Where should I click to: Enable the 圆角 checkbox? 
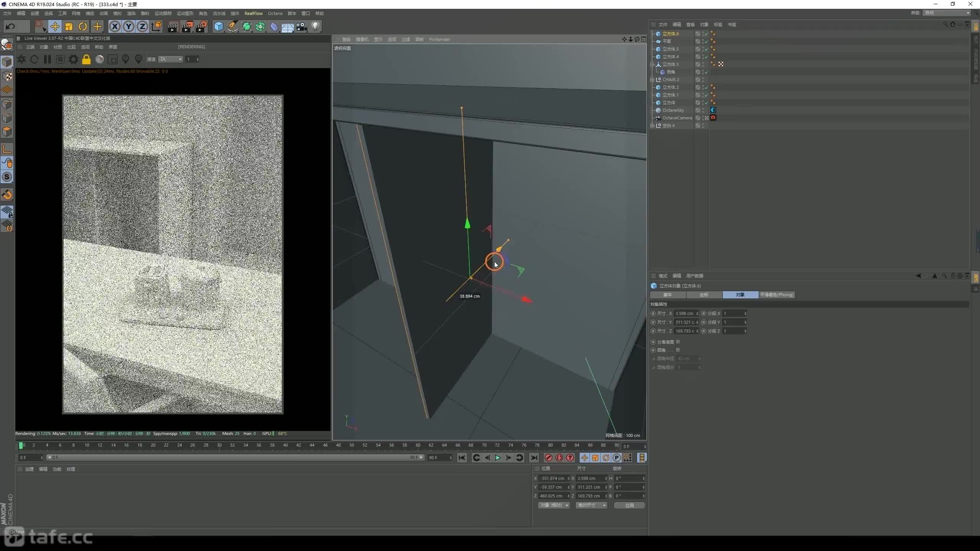click(678, 350)
